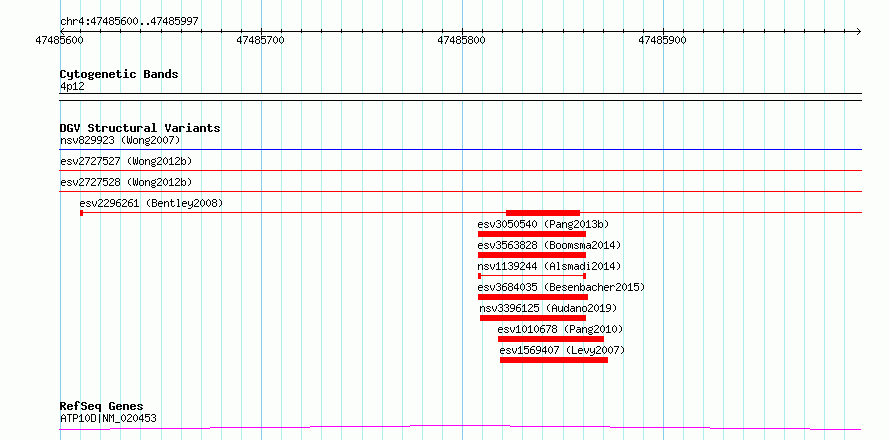Click the red bar under esv3563828

click(532, 255)
